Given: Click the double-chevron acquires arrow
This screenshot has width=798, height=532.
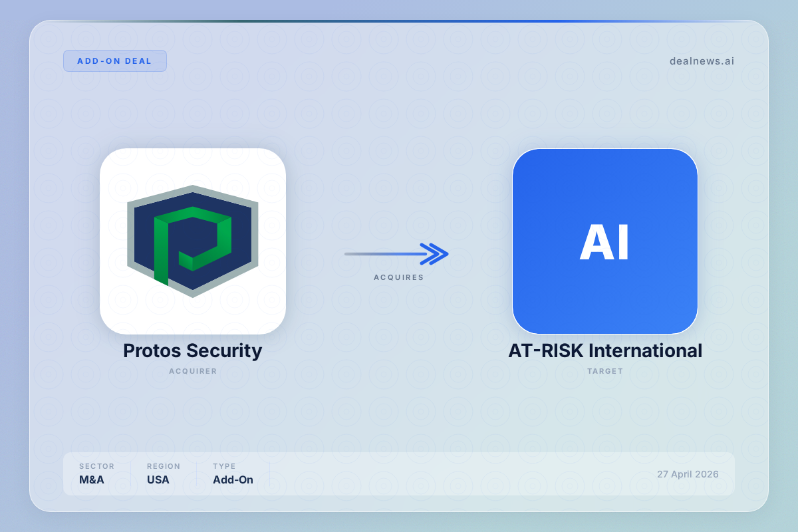Looking at the screenshot, I should [x=436, y=253].
